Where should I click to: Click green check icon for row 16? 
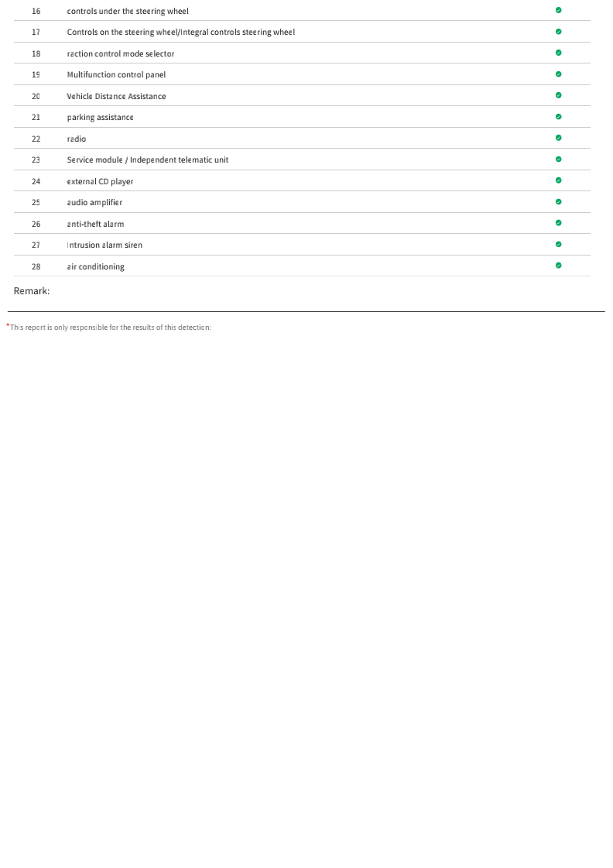[x=558, y=10]
